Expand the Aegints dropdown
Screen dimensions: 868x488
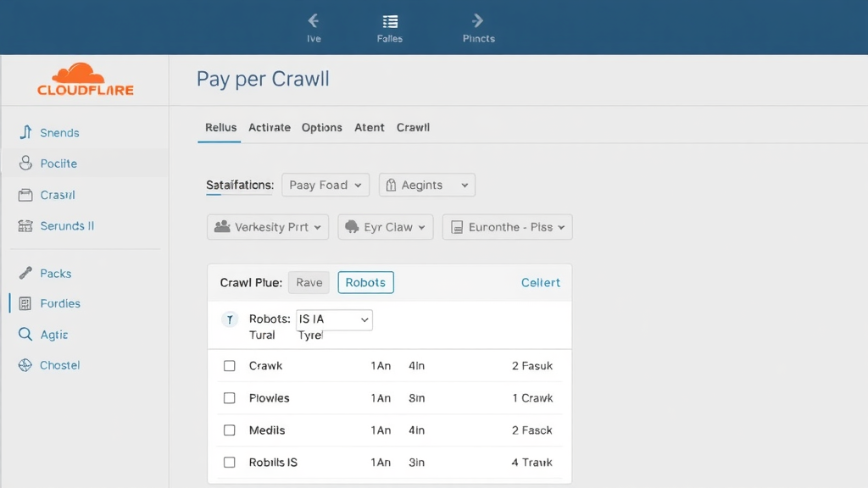click(426, 185)
